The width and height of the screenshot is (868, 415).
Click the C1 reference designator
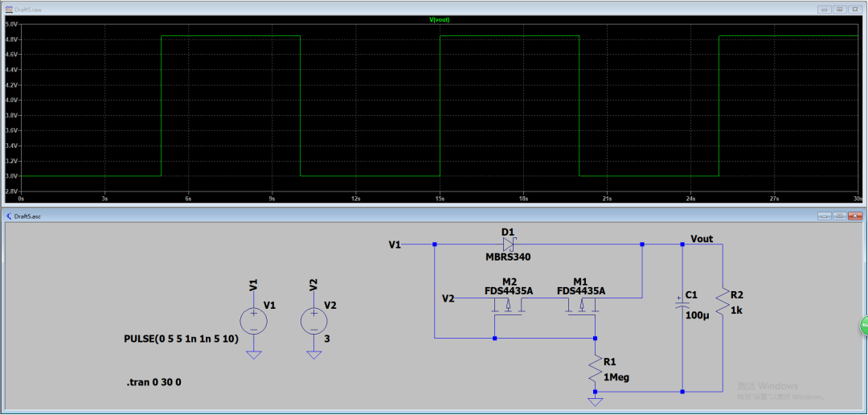click(x=692, y=294)
